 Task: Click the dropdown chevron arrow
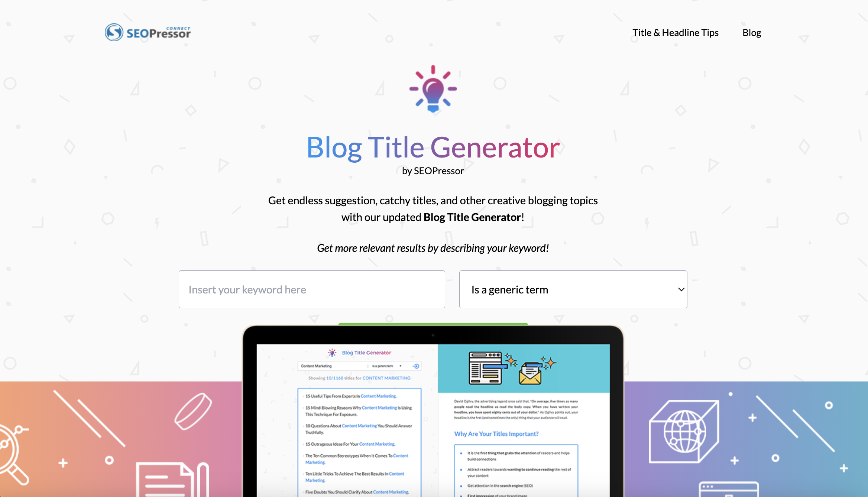tap(680, 290)
